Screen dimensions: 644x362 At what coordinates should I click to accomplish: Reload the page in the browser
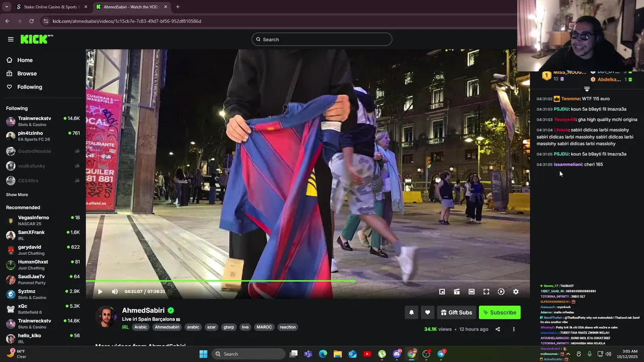tap(31, 21)
